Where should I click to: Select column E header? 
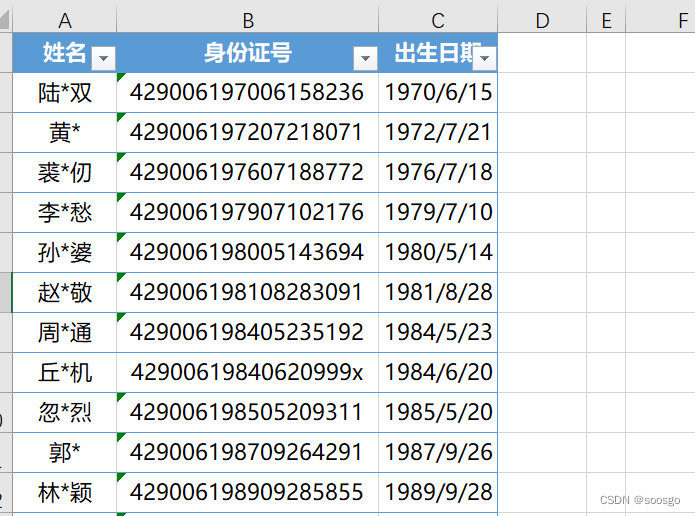606,20
